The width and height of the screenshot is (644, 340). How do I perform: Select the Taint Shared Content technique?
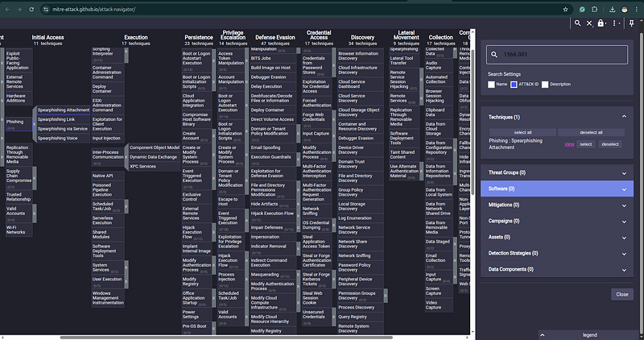404,155
